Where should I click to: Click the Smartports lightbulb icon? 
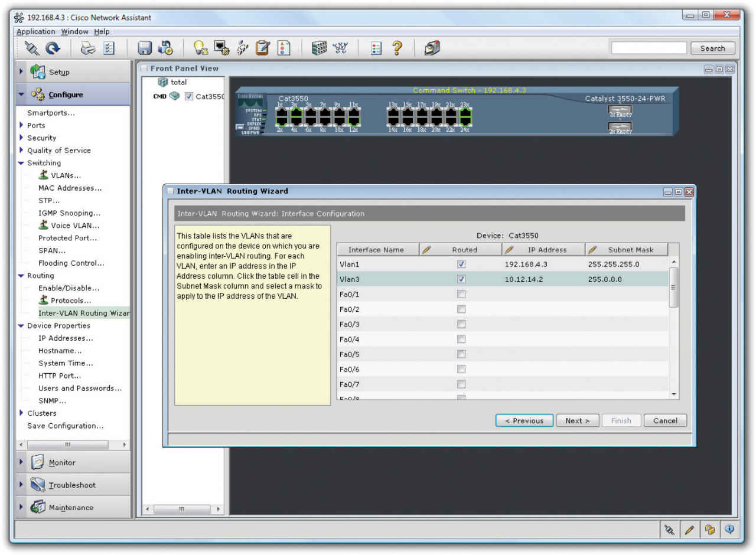point(201,48)
